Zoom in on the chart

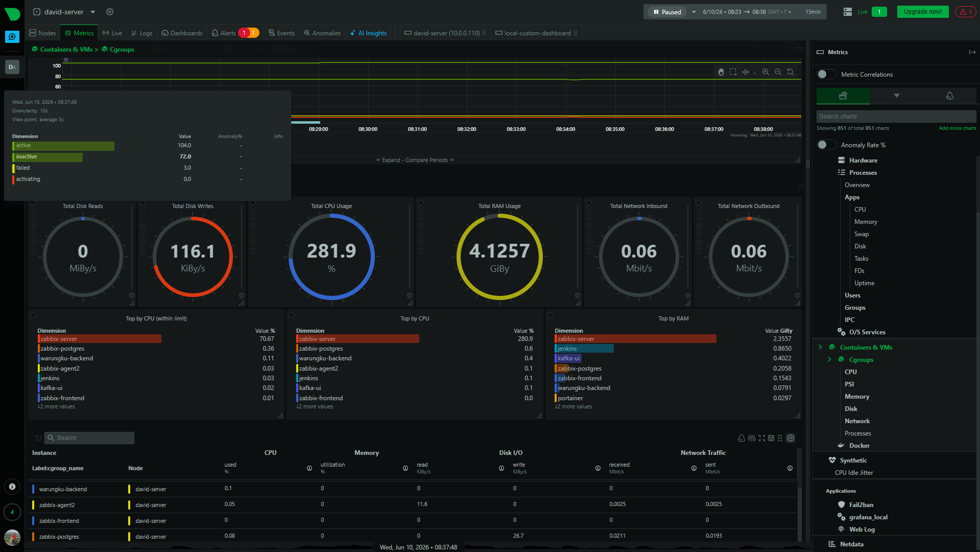[x=766, y=72]
